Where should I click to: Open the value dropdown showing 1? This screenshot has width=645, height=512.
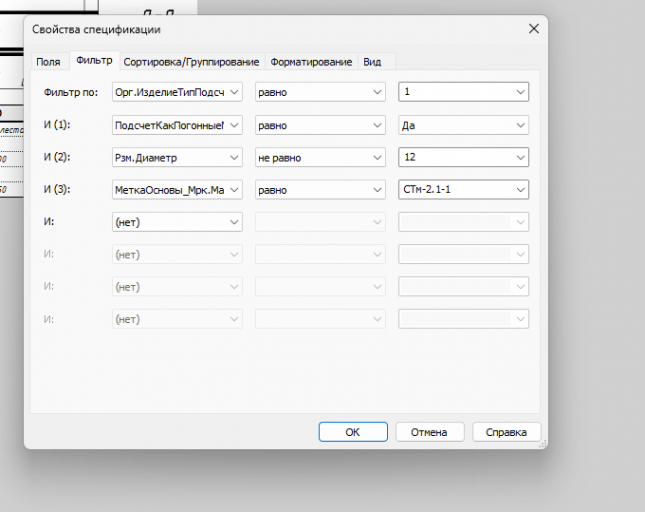464,92
